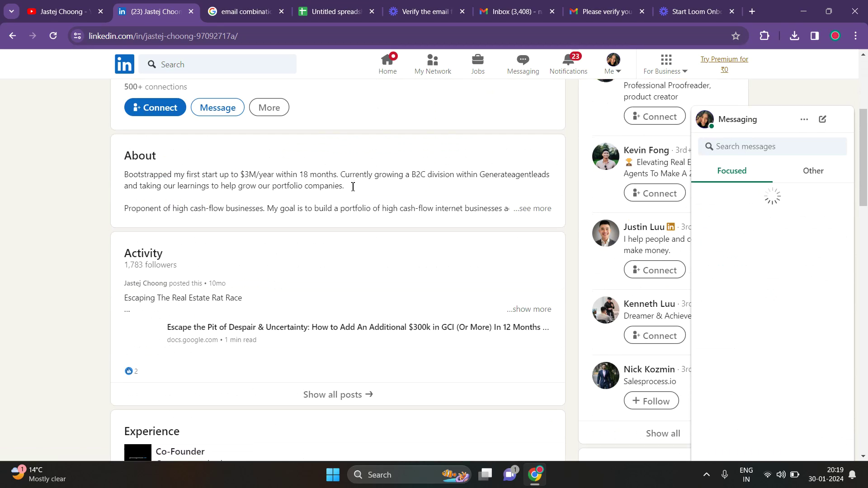The width and height of the screenshot is (868, 488).
Task: Switch to email combination Google tab
Action: (246, 12)
